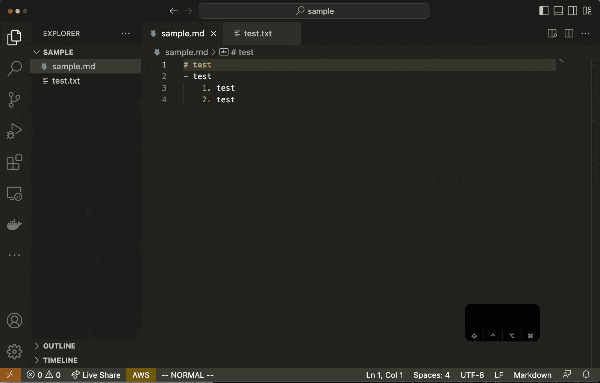Change encoding via UTF-8

(472, 375)
